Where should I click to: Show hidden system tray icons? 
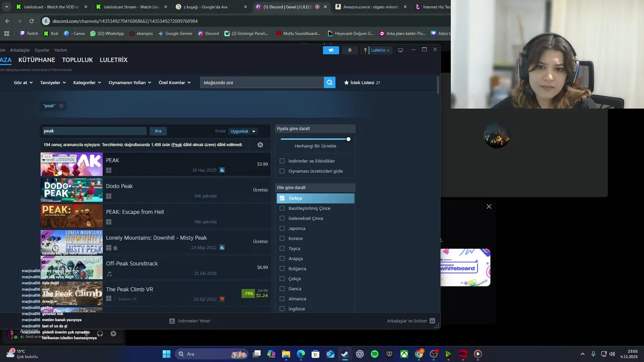tap(583, 354)
